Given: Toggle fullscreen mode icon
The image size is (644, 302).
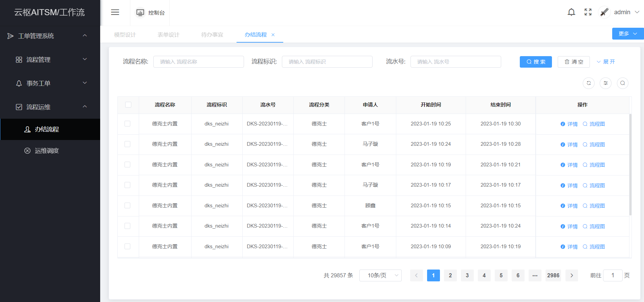Looking at the screenshot, I should [588, 12].
